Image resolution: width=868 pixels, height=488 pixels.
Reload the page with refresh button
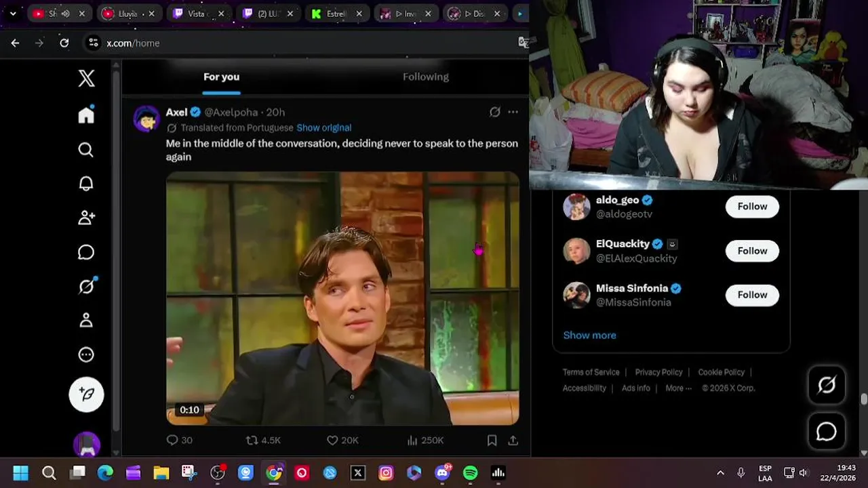pos(64,43)
